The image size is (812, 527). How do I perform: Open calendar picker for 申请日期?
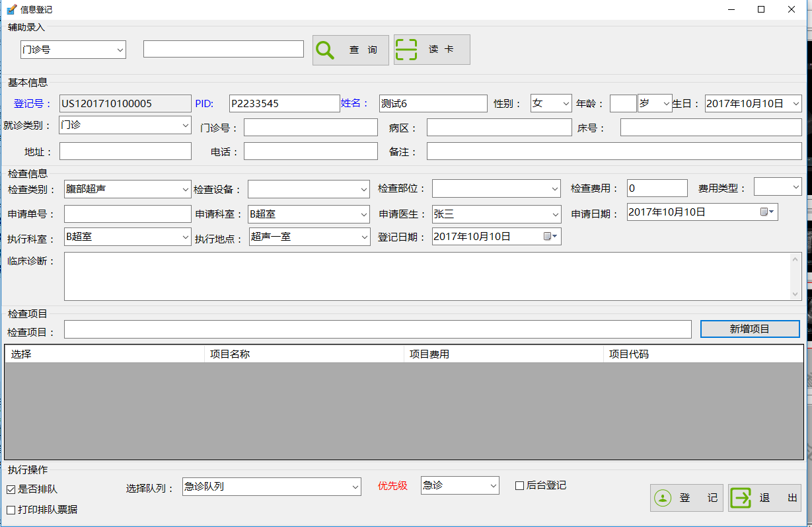pos(768,212)
